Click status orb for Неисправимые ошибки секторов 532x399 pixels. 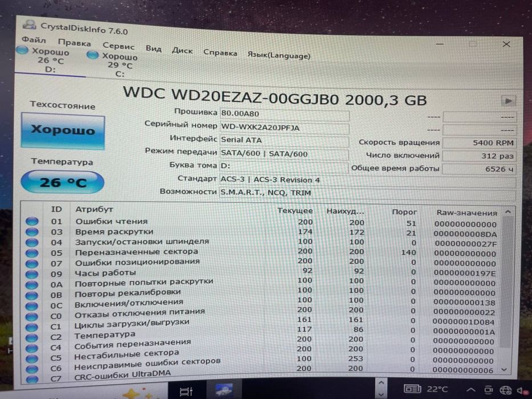(x=32, y=369)
